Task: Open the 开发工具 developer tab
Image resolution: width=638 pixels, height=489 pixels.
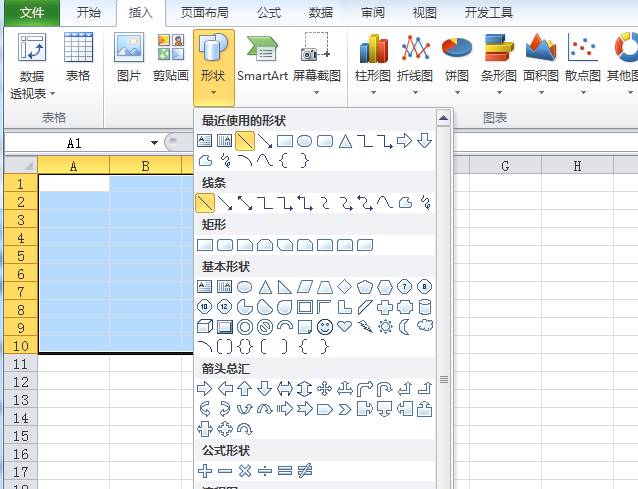Action: (489, 13)
